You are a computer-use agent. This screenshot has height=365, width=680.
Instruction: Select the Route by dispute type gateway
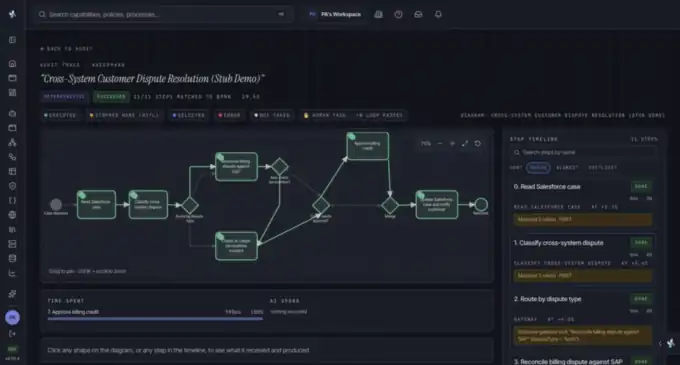(190, 205)
